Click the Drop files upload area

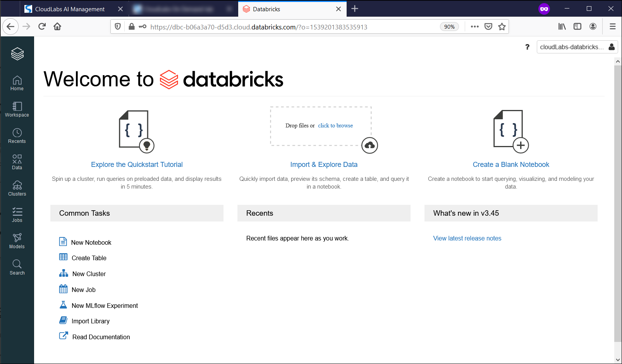321,126
